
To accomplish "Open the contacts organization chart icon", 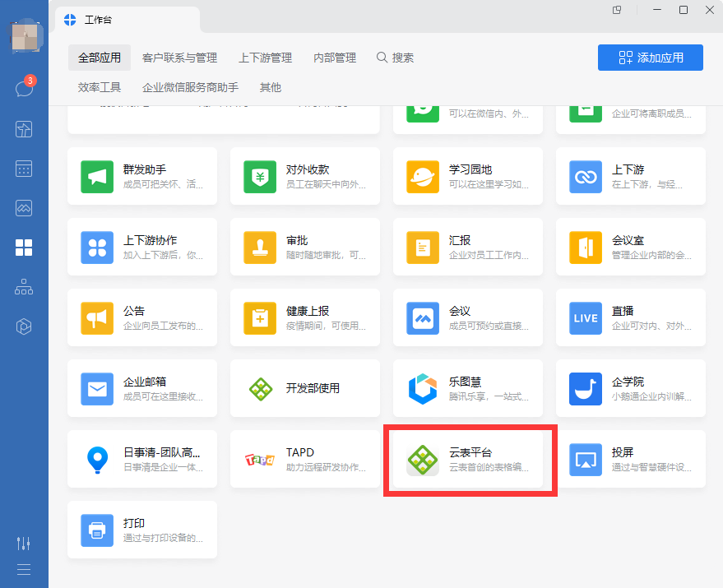I will pyautogui.click(x=24, y=287).
